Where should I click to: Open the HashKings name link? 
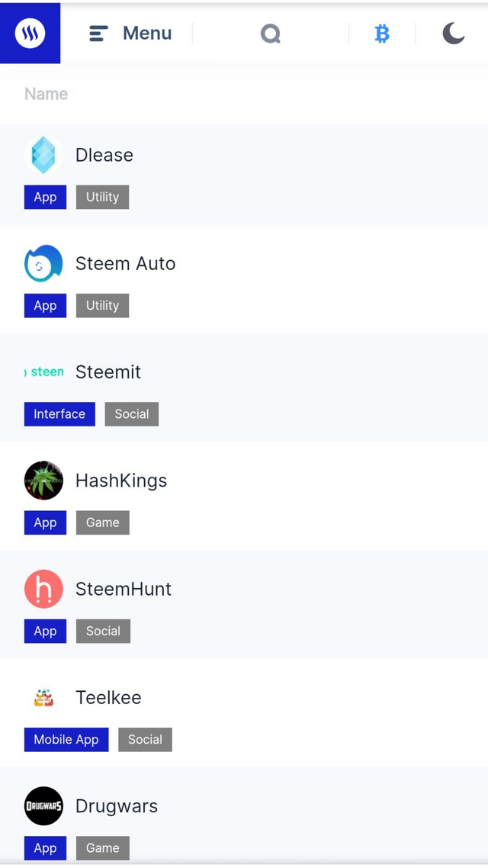click(121, 481)
